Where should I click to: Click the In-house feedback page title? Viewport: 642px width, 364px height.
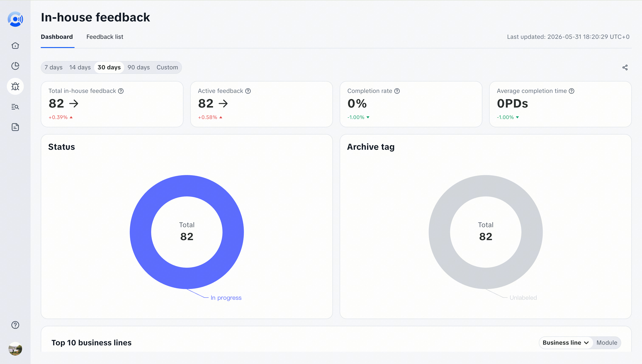(x=95, y=17)
